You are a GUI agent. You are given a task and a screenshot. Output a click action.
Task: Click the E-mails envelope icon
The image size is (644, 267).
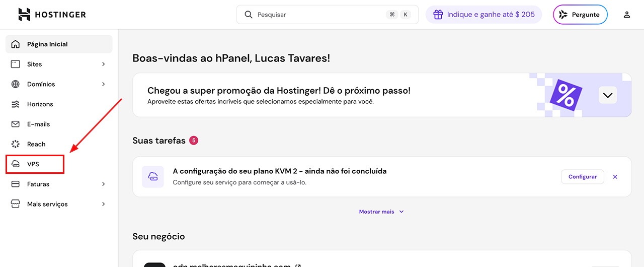tap(16, 124)
